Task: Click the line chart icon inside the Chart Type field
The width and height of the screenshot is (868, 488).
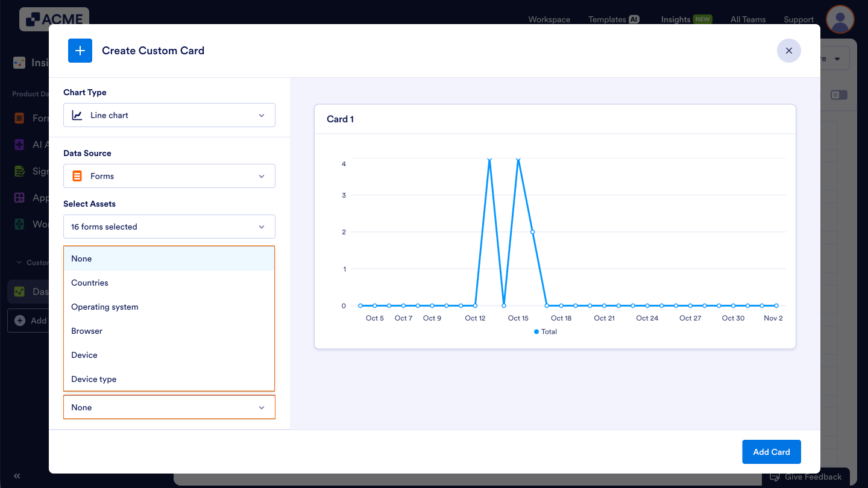Action: coord(77,115)
